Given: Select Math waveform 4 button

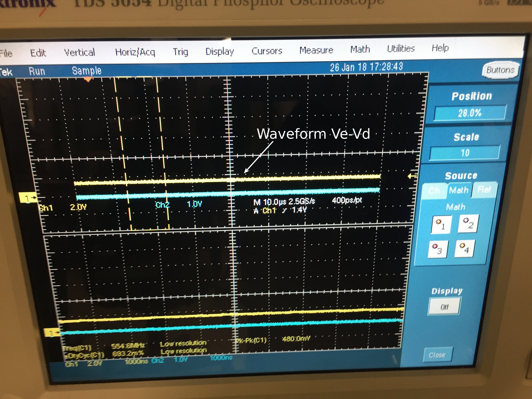Looking at the screenshot, I should point(464,249).
